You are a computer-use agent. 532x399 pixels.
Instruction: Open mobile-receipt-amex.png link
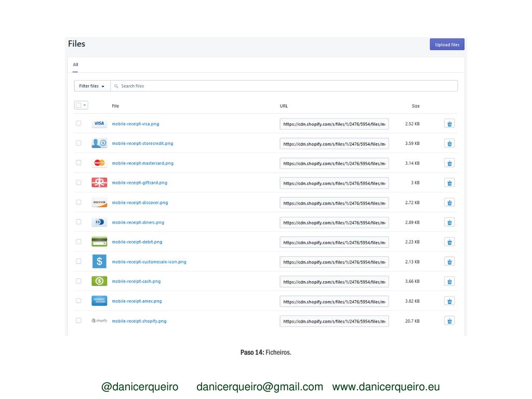click(x=137, y=301)
